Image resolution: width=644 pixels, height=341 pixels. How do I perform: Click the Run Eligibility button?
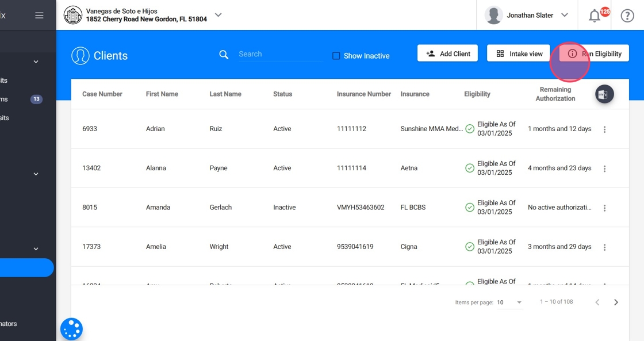(594, 53)
